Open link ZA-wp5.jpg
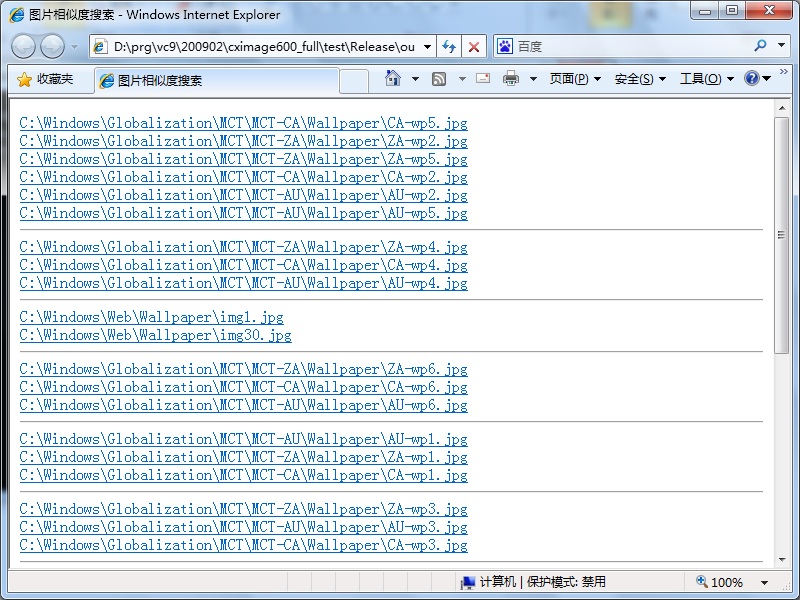Viewport: 800px width, 600px height. pos(243,159)
